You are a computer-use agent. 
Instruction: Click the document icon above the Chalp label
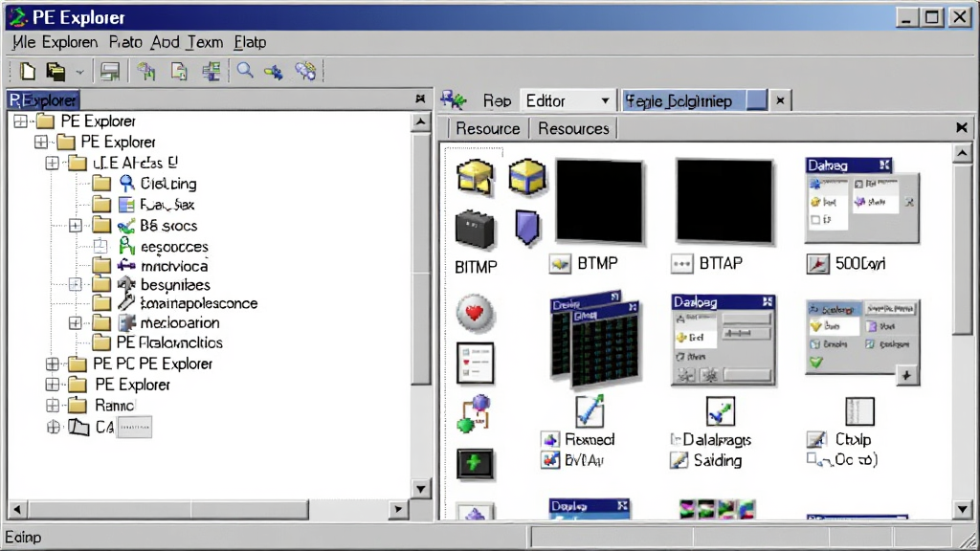[859, 411]
